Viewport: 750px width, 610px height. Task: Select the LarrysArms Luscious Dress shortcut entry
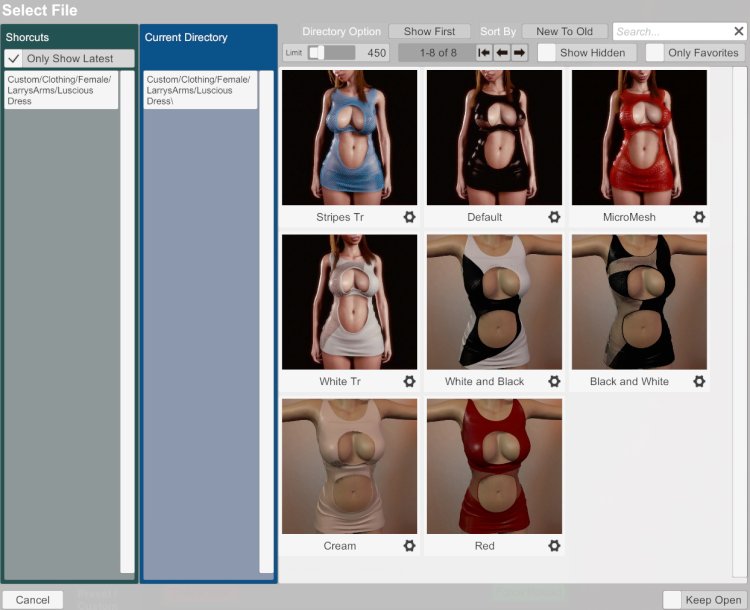[x=60, y=89]
